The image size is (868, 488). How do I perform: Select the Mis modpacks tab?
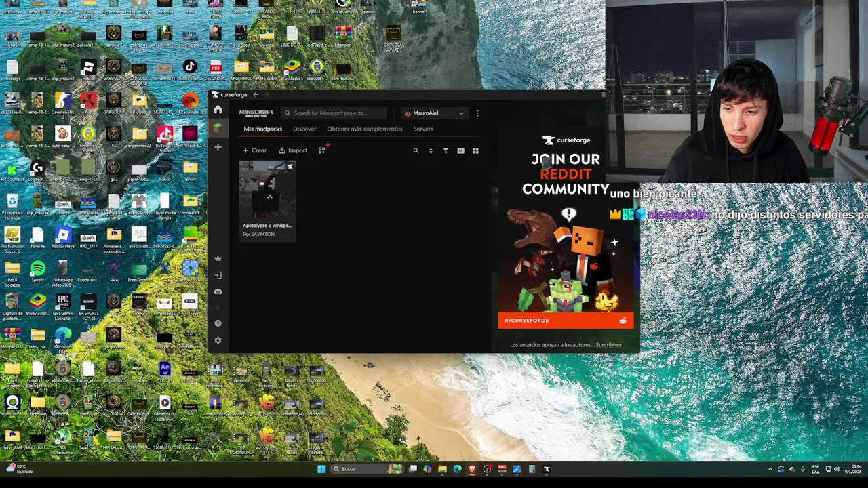pos(263,129)
